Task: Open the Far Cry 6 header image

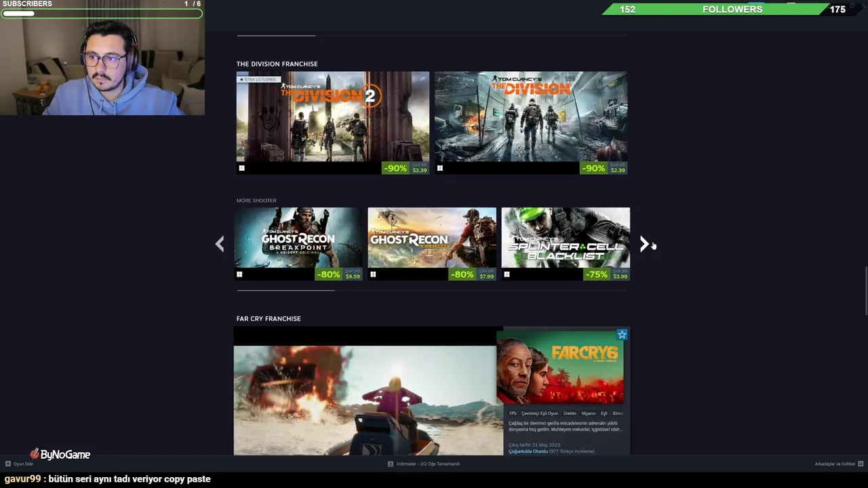Action: tap(560, 367)
